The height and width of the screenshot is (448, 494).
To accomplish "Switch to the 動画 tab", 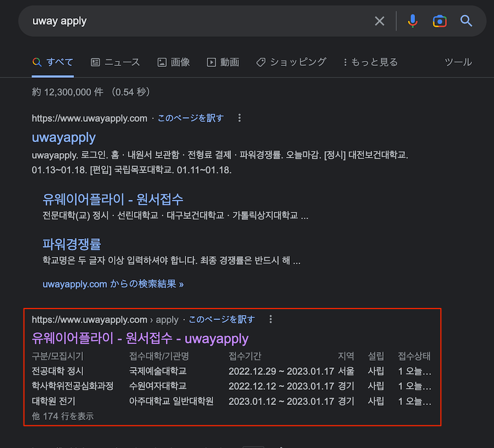I will click(x=223, y=62).
